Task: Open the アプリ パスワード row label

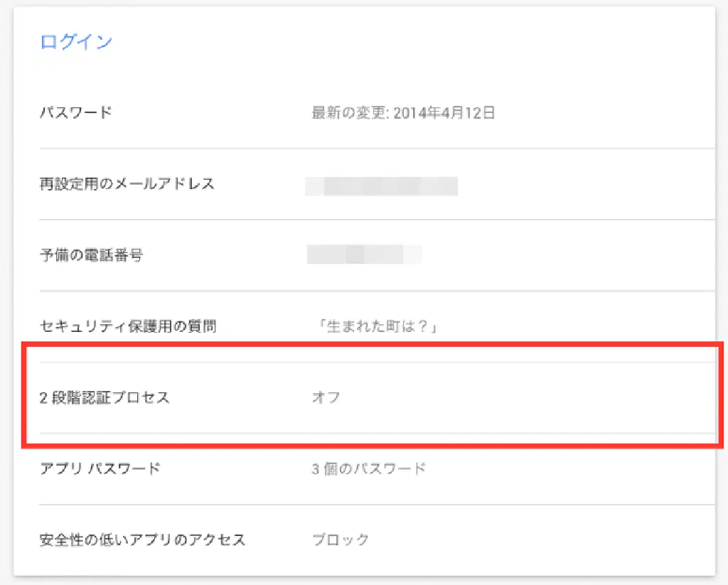Action: pyautogui.click(x=100, y=468)
